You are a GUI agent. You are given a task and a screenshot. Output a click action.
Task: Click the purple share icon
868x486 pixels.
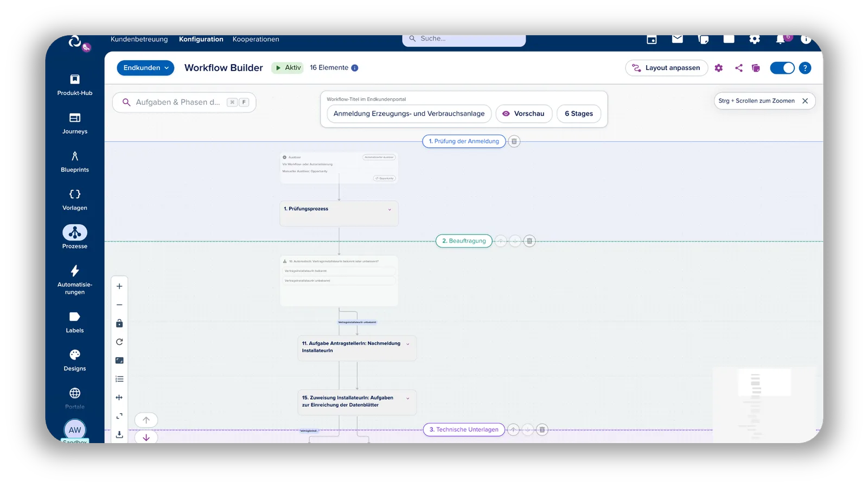click(738, 68)
